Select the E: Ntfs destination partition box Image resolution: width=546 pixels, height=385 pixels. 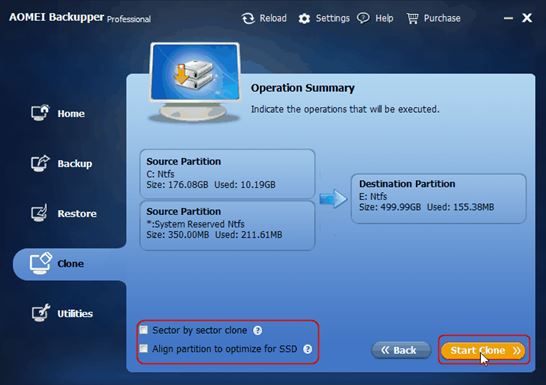(x=438, y=198)
